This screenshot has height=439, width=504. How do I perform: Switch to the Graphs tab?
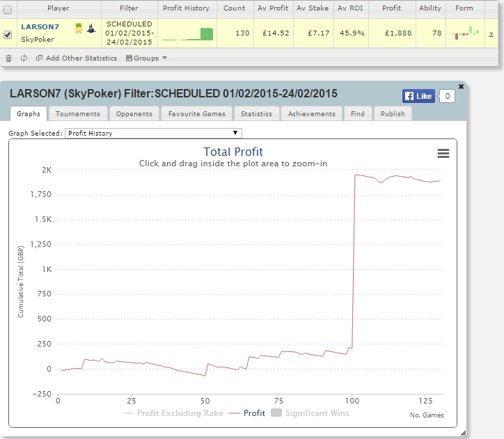pos(29,113)
